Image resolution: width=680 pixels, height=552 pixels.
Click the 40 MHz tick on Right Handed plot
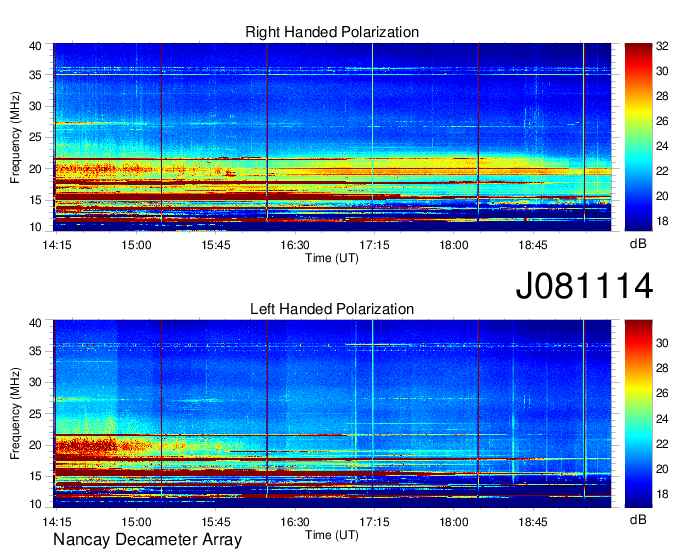[35, 46]
